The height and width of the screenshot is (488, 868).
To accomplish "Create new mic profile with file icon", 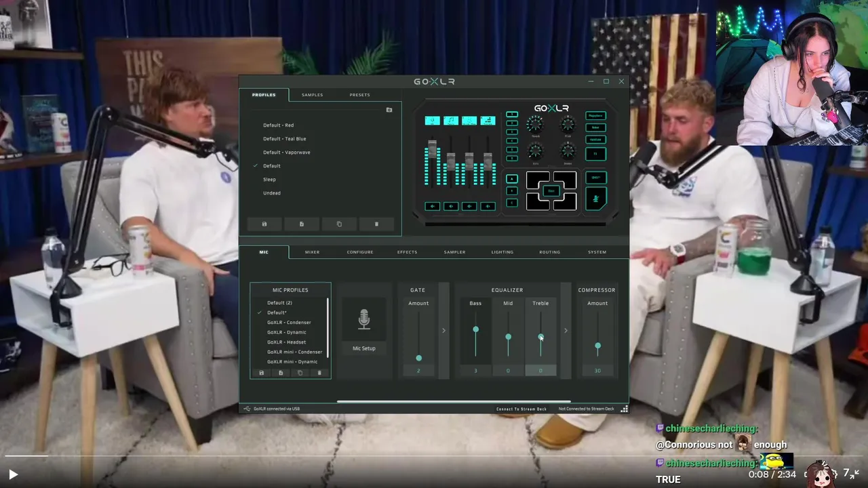I will tap(281, 373).
